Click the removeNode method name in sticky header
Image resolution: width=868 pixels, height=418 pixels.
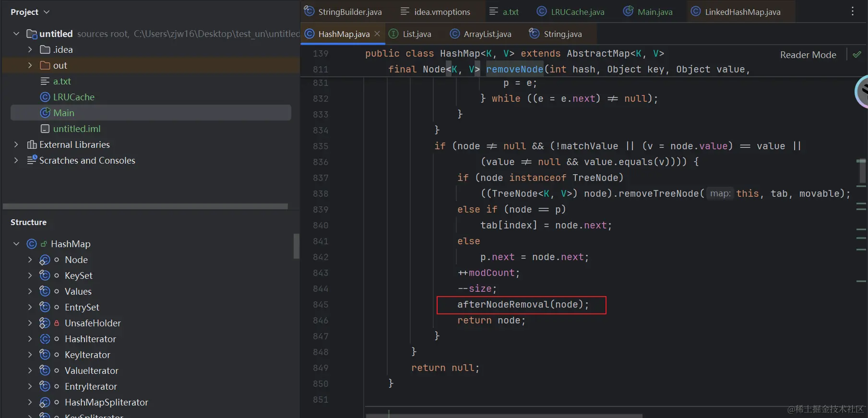pyautogui.click(x=514, y=69)
